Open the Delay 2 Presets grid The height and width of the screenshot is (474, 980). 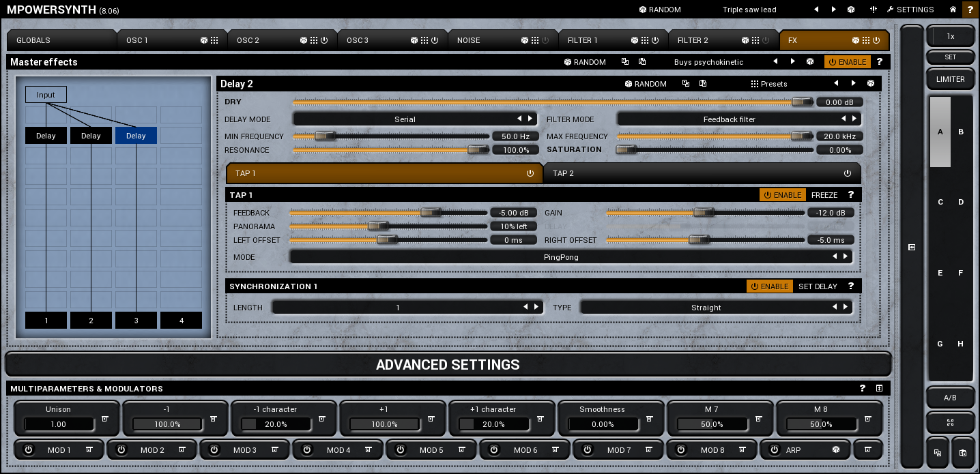coord(769,84)
